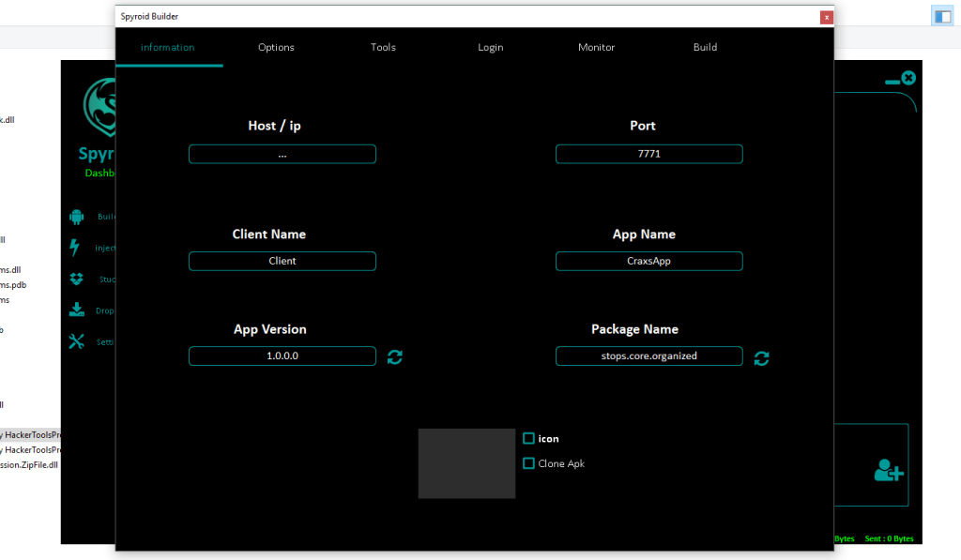Screen dimensions: 961x560
Task: Open the Build tab
Action: coord(705,48)
